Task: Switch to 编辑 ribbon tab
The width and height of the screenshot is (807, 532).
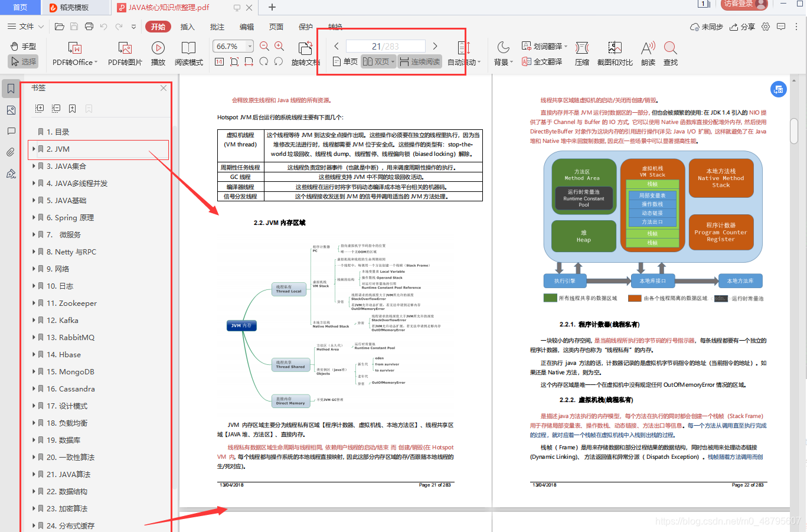Action: [x=247, y=27]
